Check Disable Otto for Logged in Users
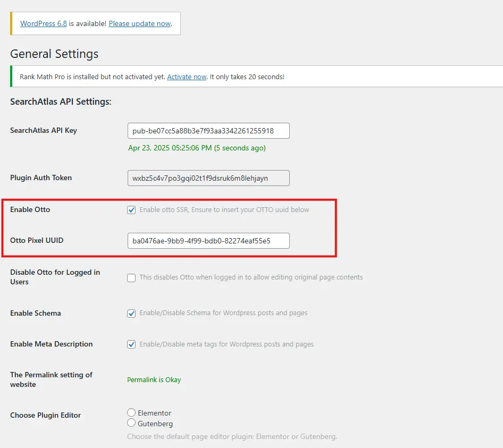Image resolution: width=503 pixels, height=448 pixels. pyautogui.click(x=131, y=277)
